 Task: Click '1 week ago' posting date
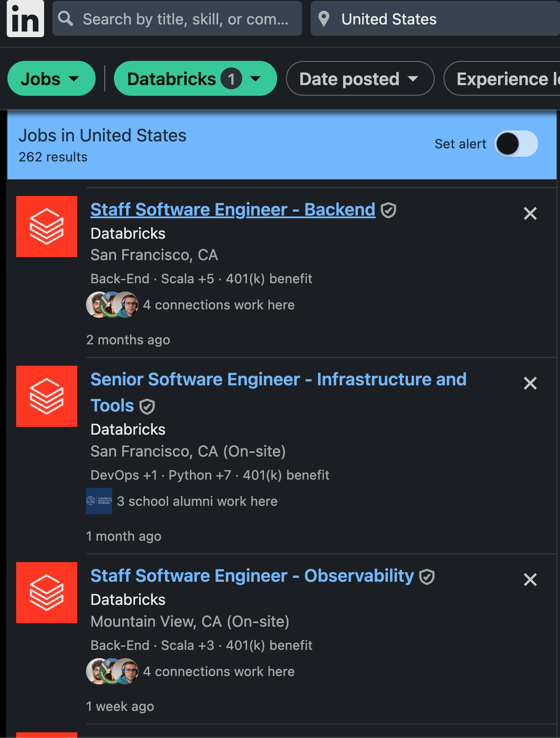(x=120, y=706)
